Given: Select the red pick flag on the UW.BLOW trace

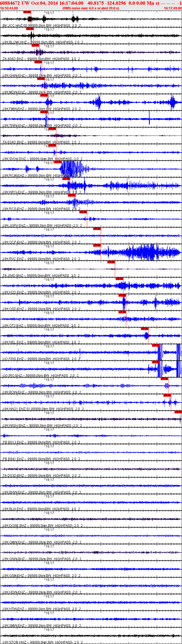Looking at the screenshot, I should [30, 29].
